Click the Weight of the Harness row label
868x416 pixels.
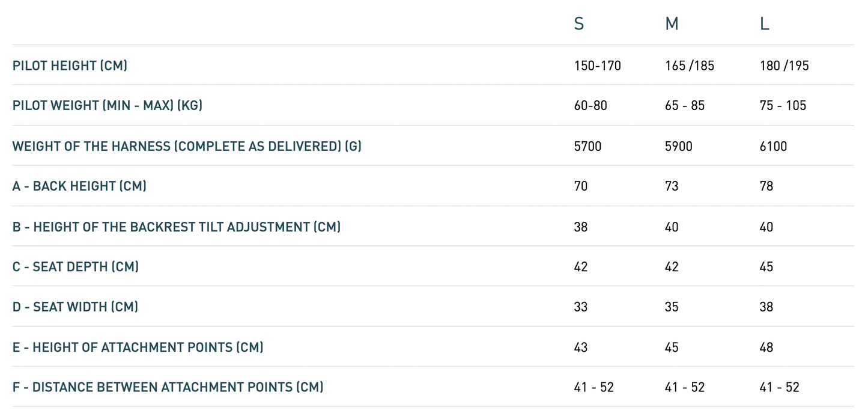click(x=187, y=146)
